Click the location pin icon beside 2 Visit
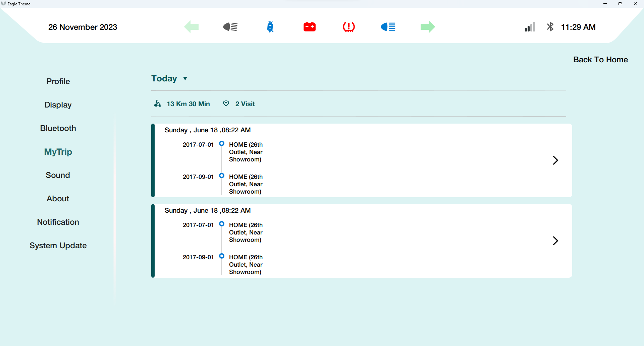 click(x=226, y=103)
